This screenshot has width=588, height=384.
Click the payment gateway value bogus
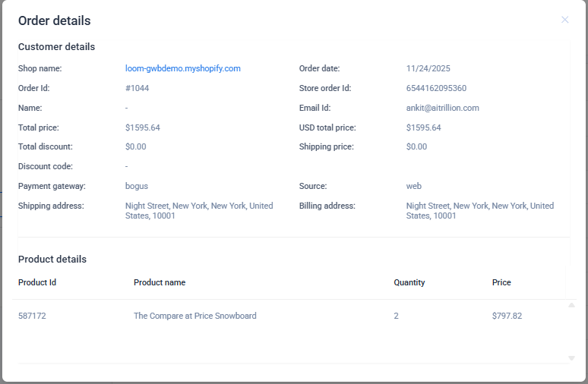(x=137, y=186)
